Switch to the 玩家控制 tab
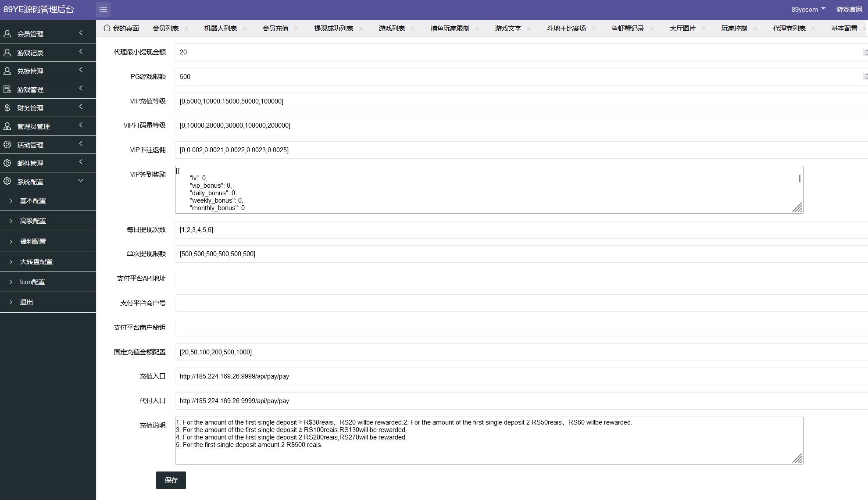The width and height of the screenshot is (868, 500). (x=734, y=28)
